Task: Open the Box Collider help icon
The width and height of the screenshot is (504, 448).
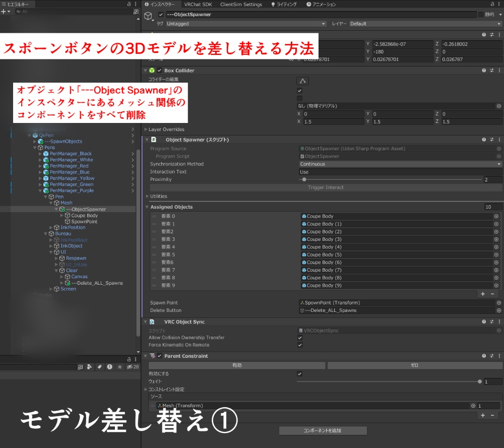Action: coord(483,70)
